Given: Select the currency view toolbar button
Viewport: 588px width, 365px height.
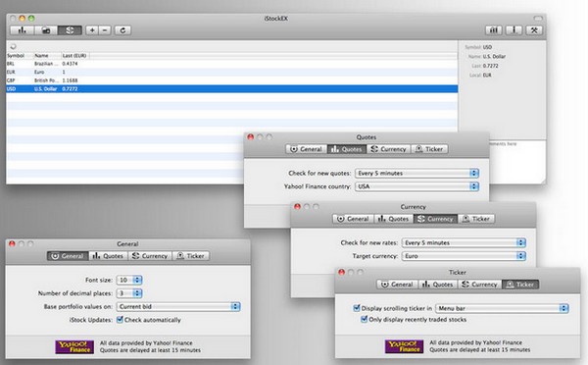Looking at the screenshot, I should (70, 30).
